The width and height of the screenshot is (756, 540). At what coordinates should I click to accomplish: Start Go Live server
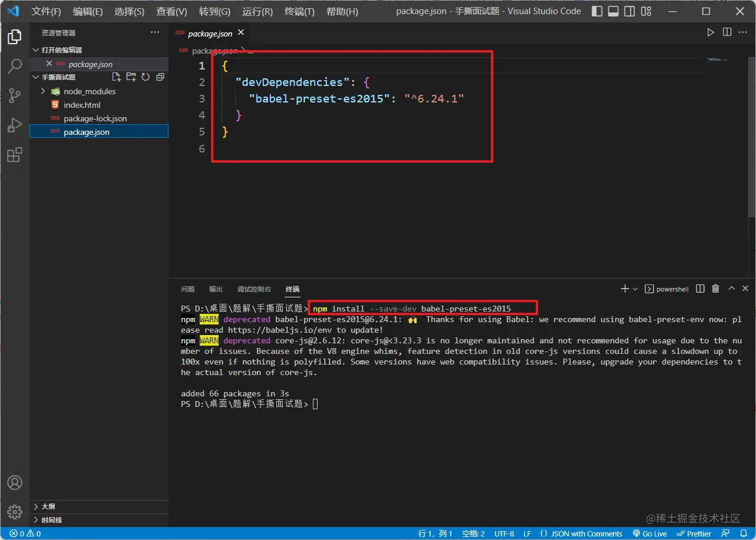click(x=650, y=534)
